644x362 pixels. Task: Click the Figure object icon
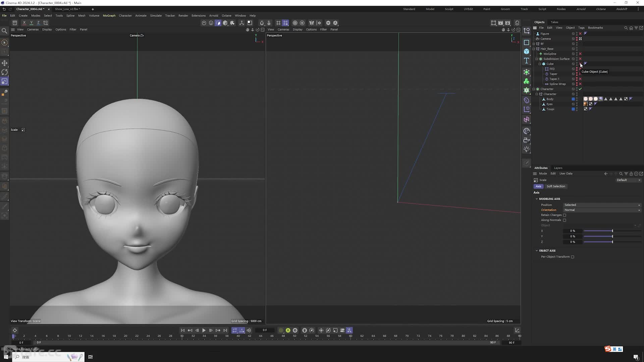[x=538, y=34]
